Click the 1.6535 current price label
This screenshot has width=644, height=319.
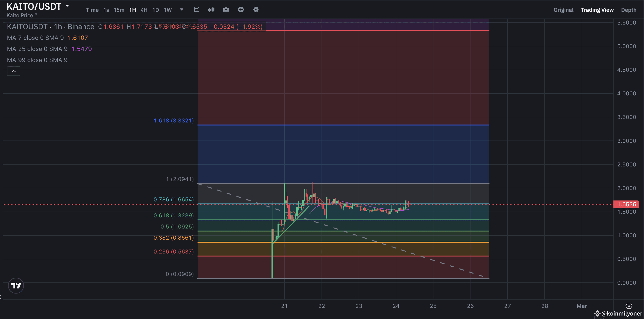coord(626,204)
